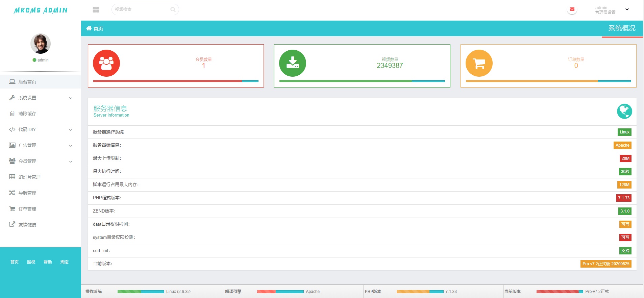Open the red mail notification icon

click(572, 9)
